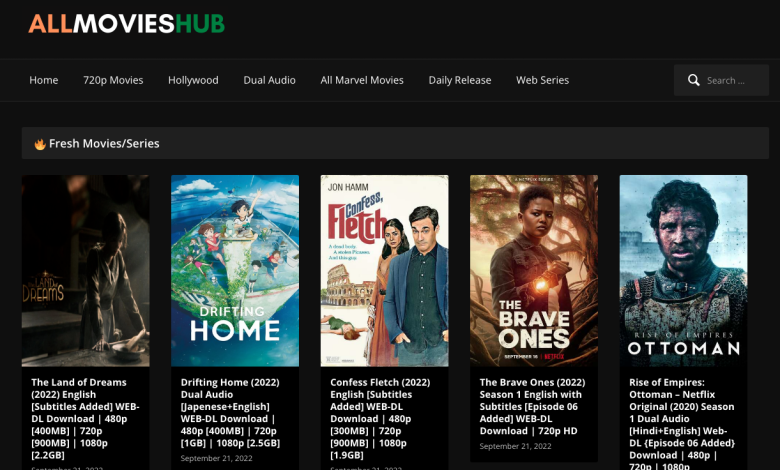
Task: Click the search magnifier icon
Action: point(693,80)
